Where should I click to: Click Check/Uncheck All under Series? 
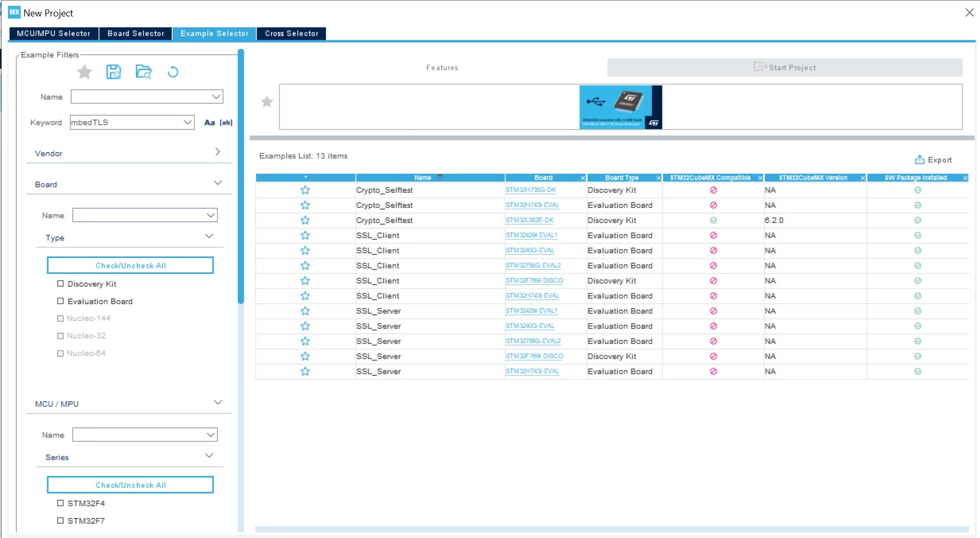130,485
